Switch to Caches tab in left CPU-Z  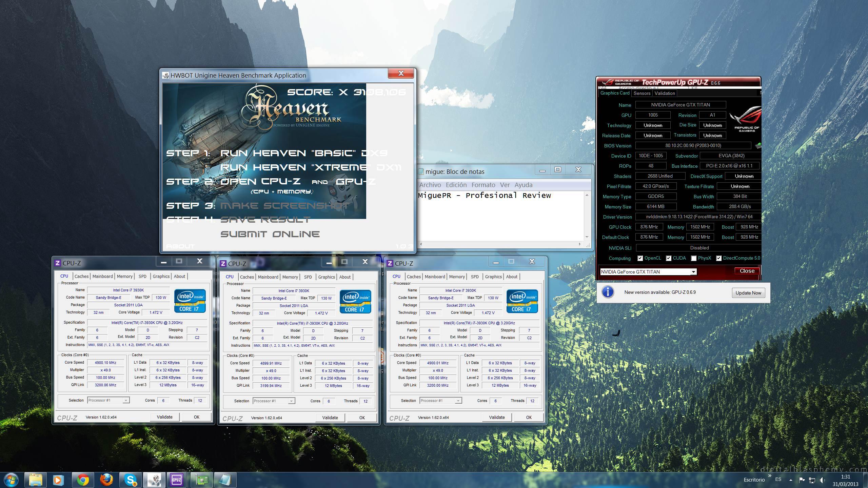pyautogui.click(x=81, y=276)
